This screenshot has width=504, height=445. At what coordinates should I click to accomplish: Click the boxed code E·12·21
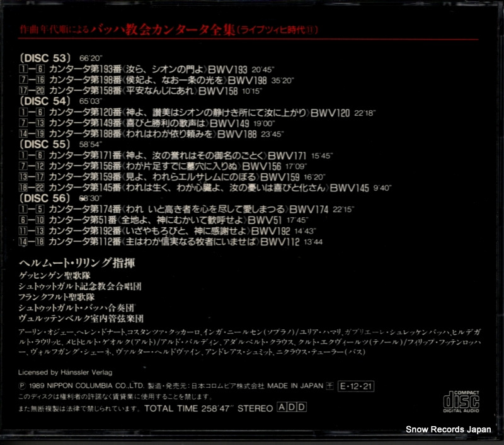coord(356,386)
